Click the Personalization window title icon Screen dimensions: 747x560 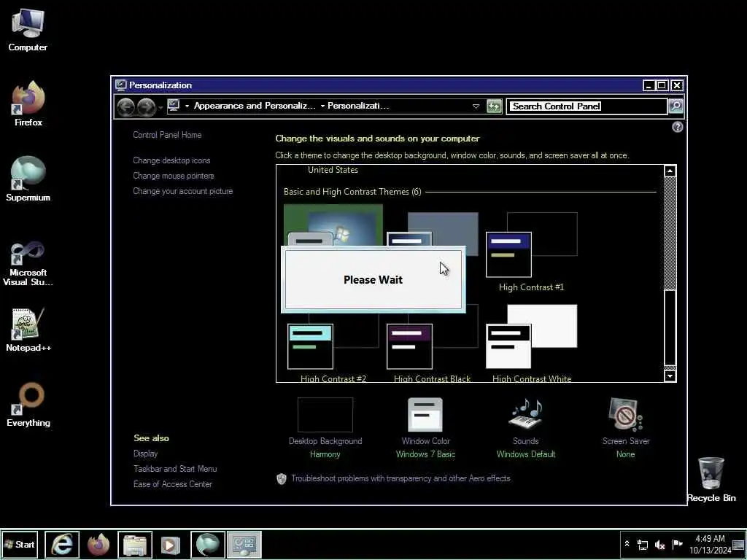pyautogui.click(x=121, y=85)
